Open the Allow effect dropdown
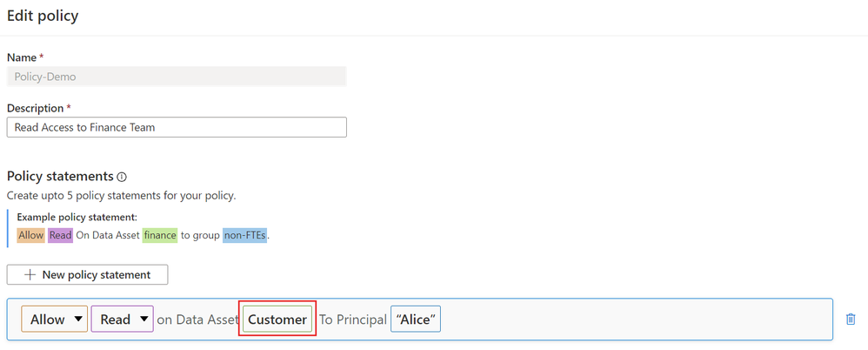868x350 pixels. click(x=54, y=320)
